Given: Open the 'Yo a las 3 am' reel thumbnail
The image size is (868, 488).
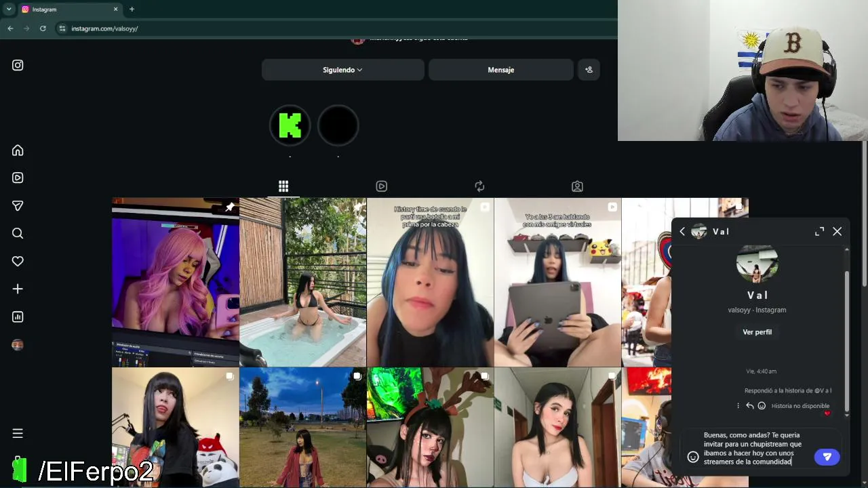Looking at the screenshot, I should click(557, 282).
